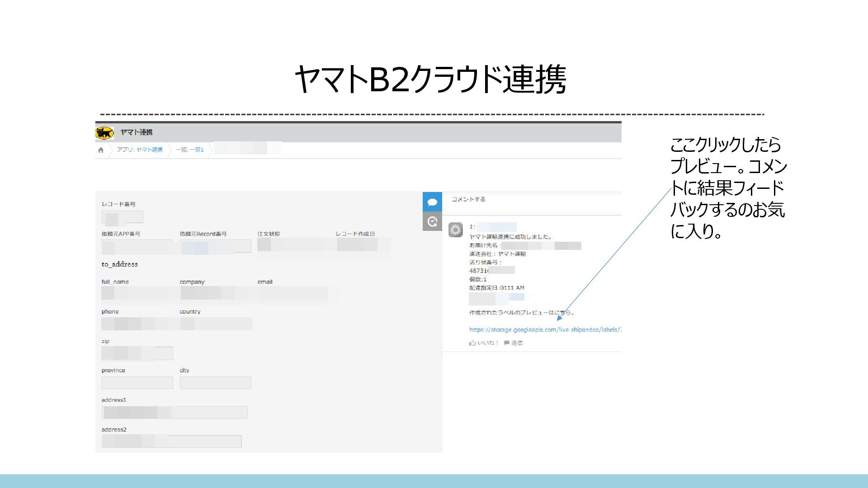This screenshot has height=488, width=868.
Task: Click the to_address group label
Action: [x=120, y=264]
